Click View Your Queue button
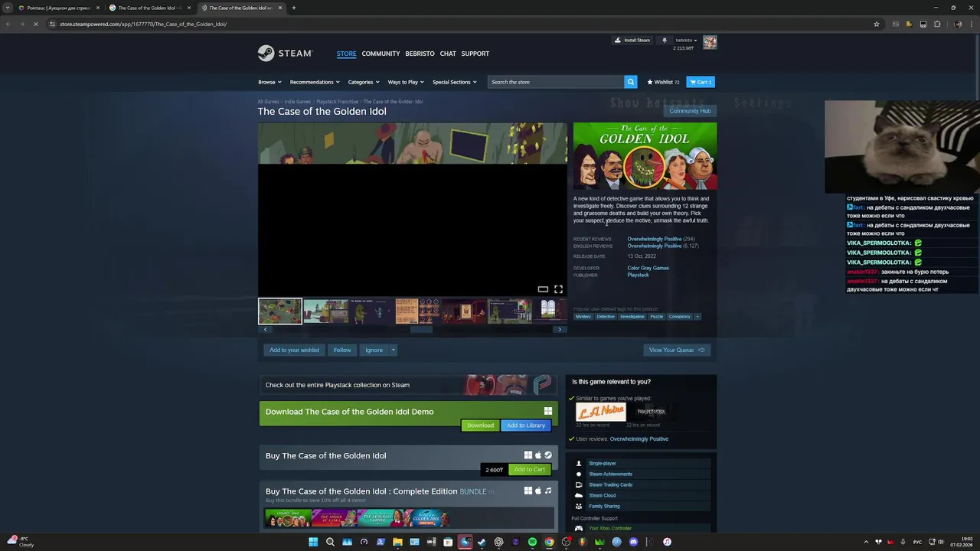980x551 pixels. click(x=677, y=350)
